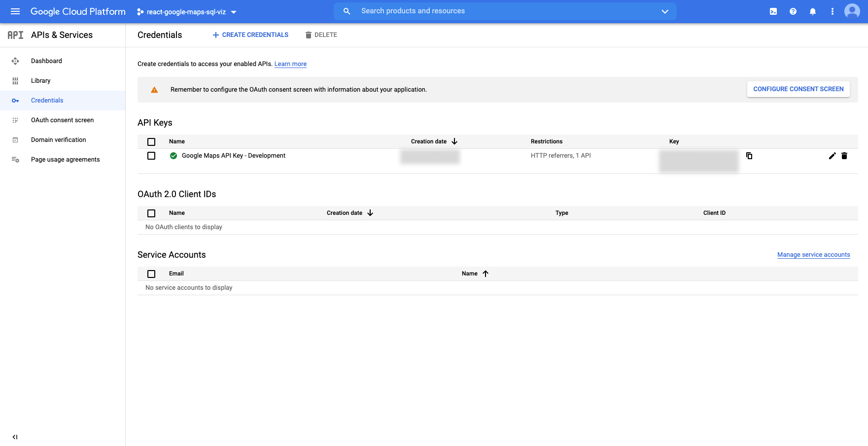Open Domain verification in sidebar
The image size is (868, 446).
(58, 140)
